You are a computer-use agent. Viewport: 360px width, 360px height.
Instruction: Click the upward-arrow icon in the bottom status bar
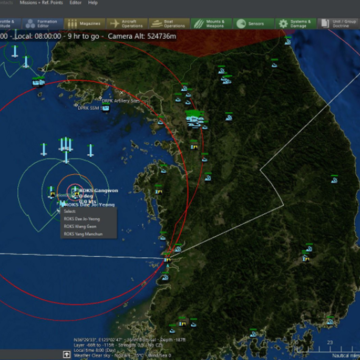pos(67,354)
